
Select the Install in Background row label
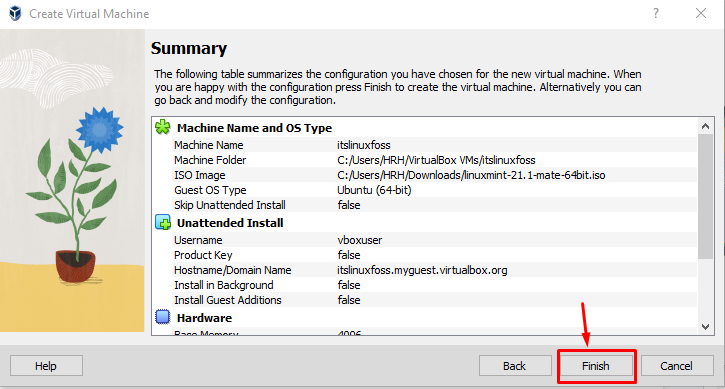click(x=224, y=285)
